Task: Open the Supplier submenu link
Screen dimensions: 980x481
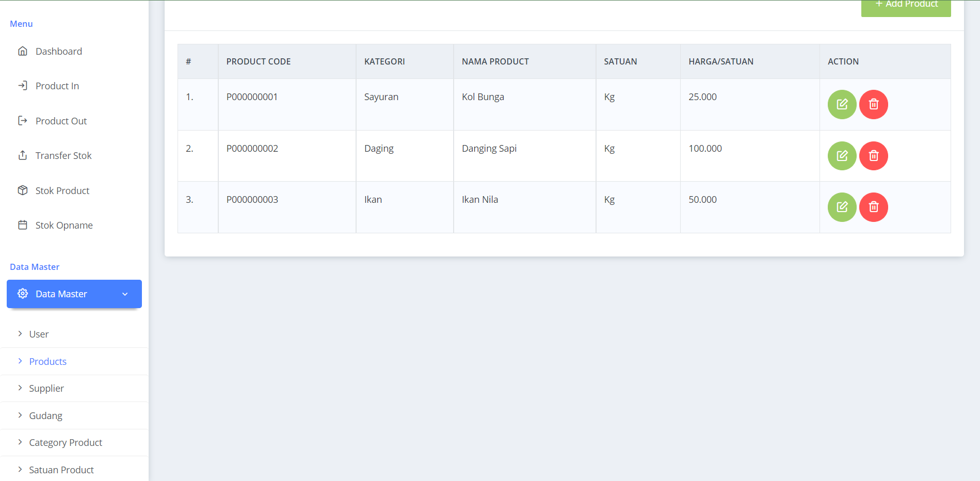Action: (x=46, y=388)
